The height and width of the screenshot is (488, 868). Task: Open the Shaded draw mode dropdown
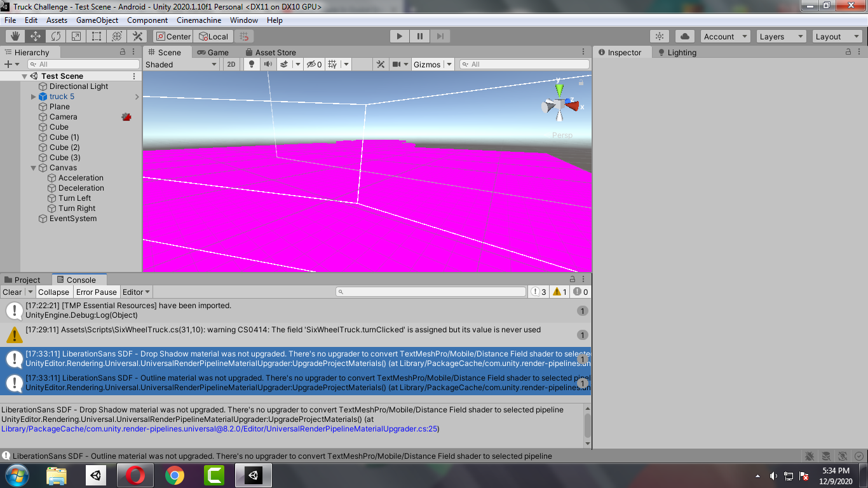click(181, 64)
